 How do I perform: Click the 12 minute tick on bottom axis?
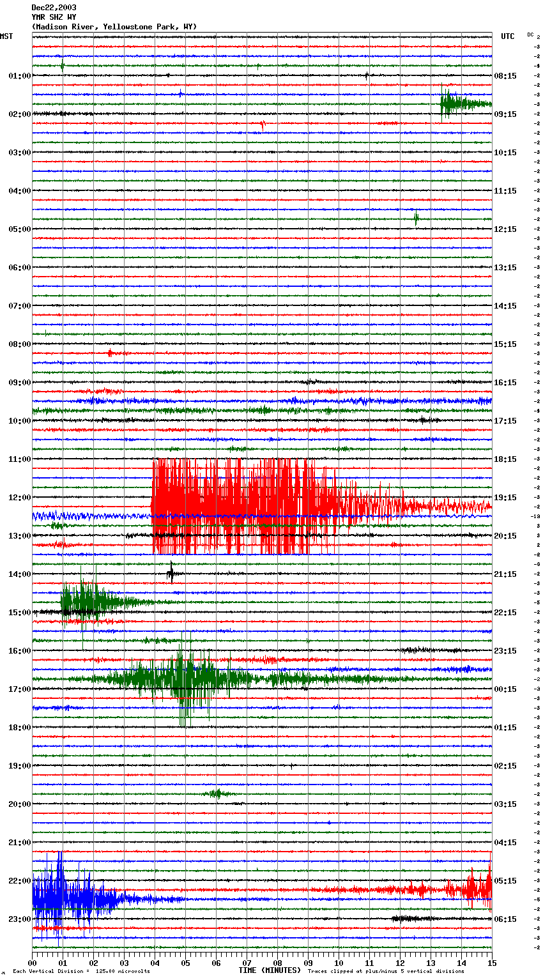point(400,963)
